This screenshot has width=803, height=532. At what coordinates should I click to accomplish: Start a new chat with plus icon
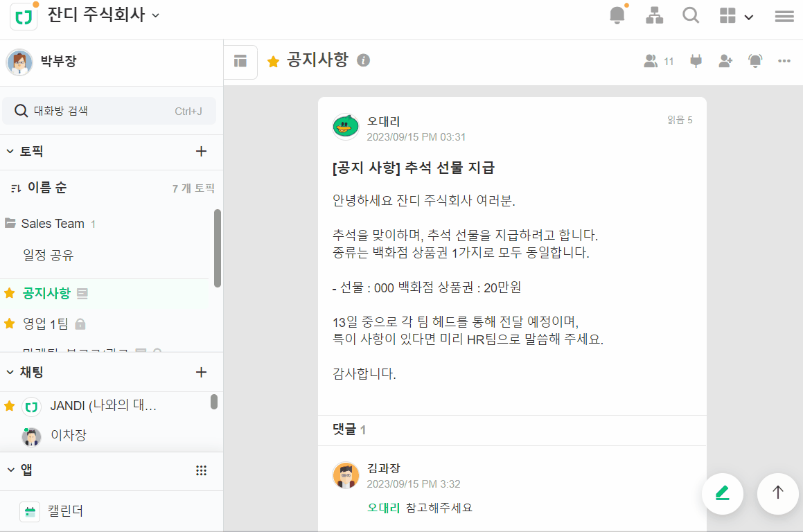pos(201,372)
